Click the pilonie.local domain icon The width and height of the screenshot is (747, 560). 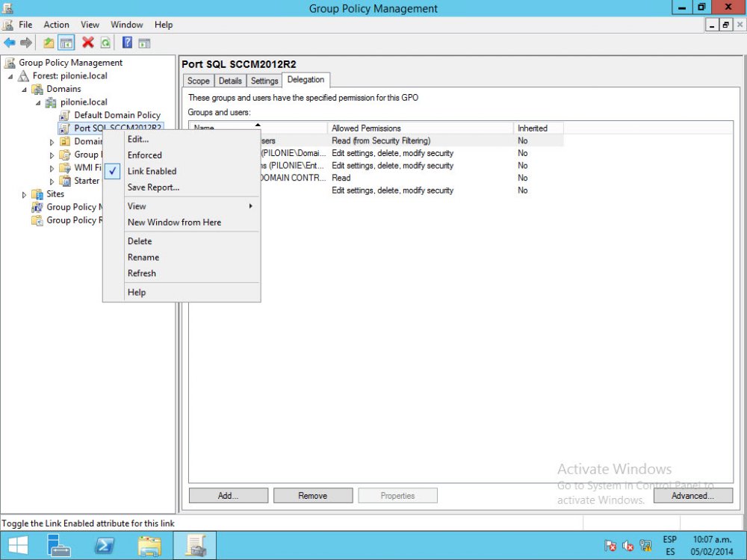click(51, 102)
